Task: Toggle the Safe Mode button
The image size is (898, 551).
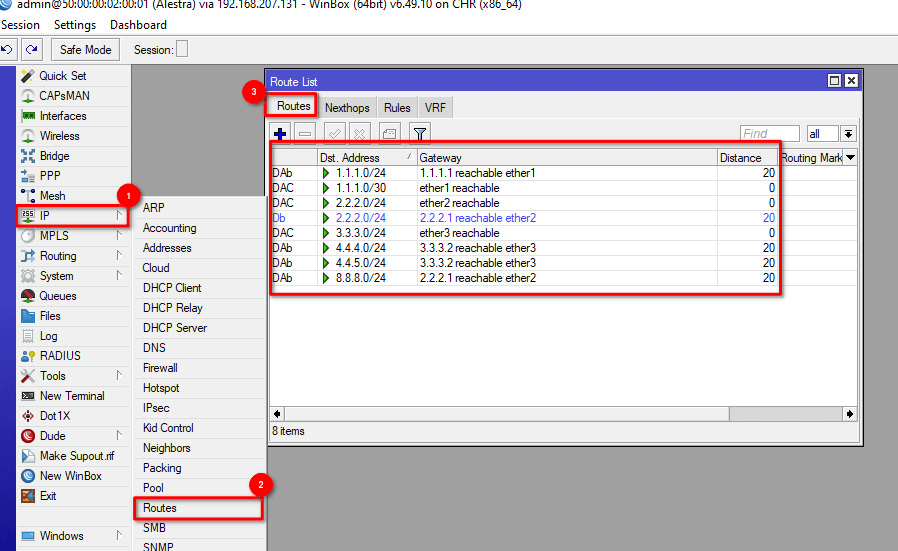Action: coord(85,50)
